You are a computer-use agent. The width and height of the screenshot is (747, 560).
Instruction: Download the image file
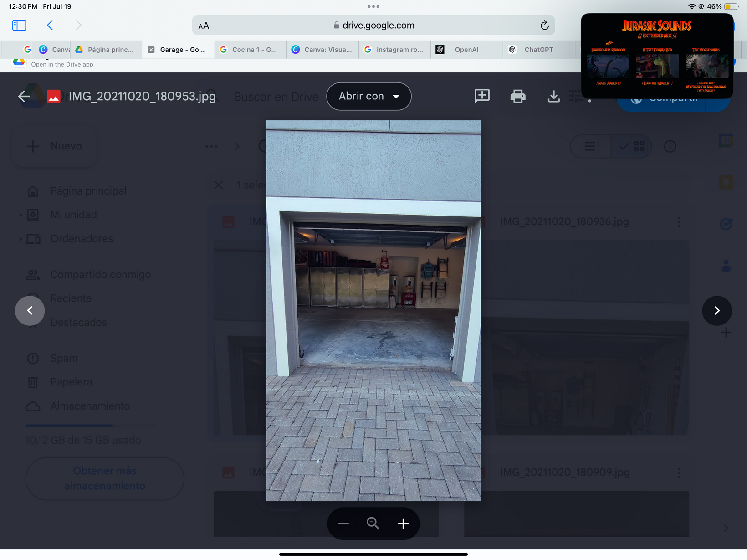click(553, 96)
